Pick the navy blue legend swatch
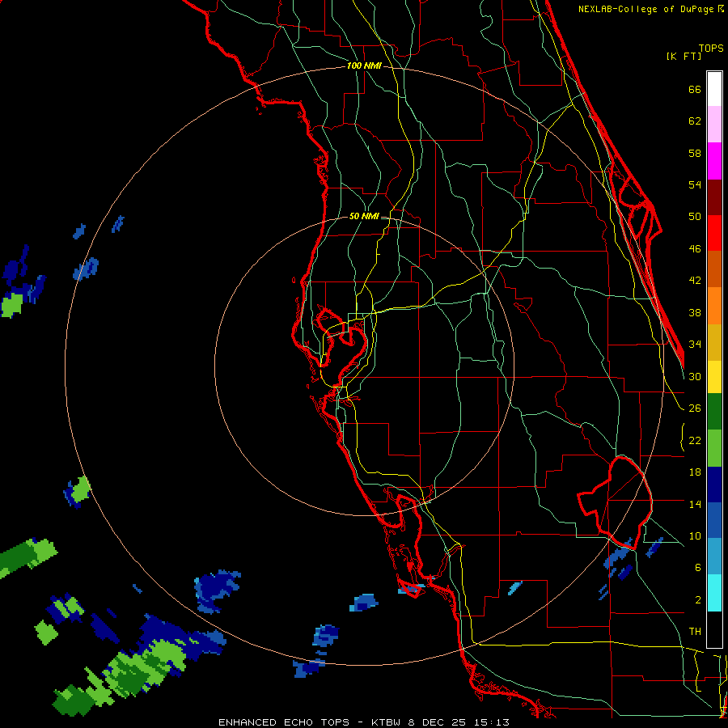The height and width of the screenshot is (728, 728). (x=714, y=485)
